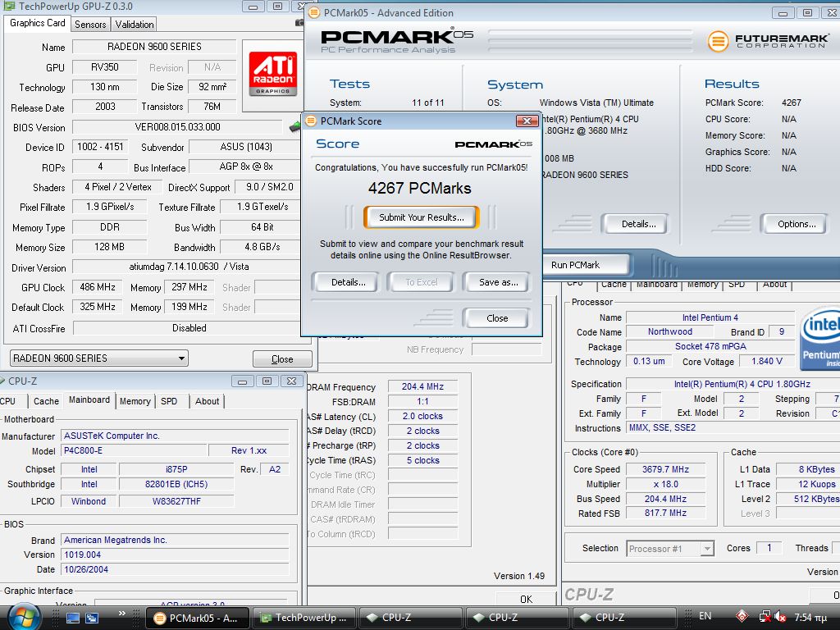Click the 4267 PCMarks score text
Image resolution: width=840 pixels, height=630 pixels.
(x=419, y=189)
